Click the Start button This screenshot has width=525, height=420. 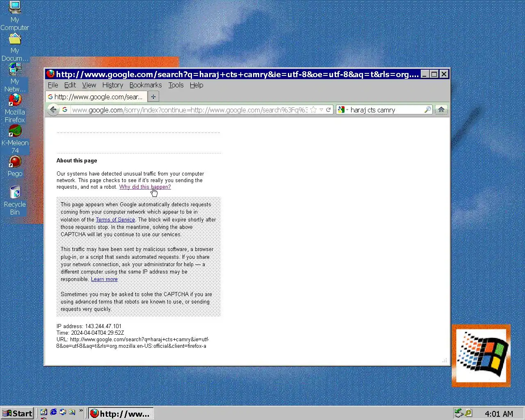17,413
